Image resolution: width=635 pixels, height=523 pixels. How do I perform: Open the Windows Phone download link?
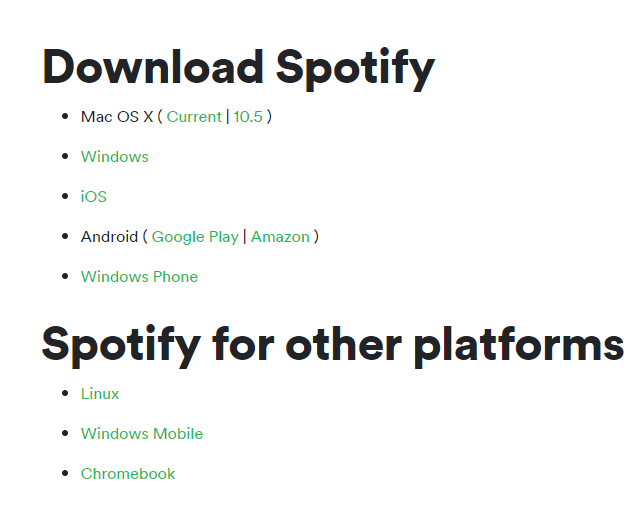coord(139,277)
